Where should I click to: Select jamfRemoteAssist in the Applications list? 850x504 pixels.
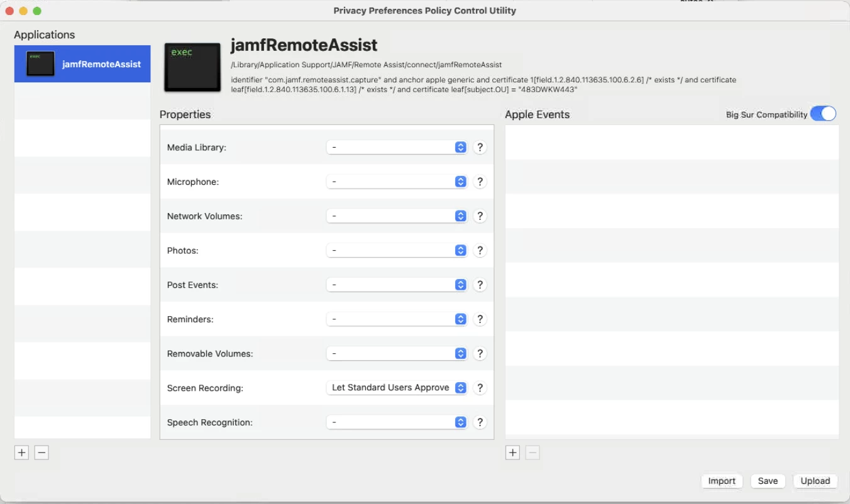tap(82, 64)
